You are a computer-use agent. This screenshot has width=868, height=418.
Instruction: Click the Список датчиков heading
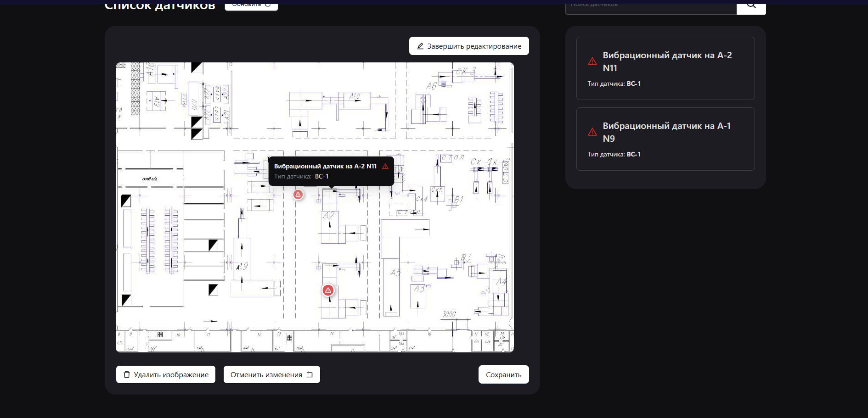(160, 6)
